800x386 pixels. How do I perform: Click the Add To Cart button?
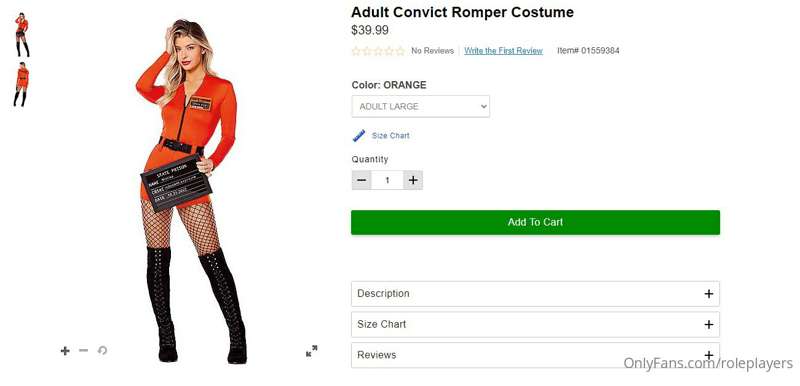point(535,222)
